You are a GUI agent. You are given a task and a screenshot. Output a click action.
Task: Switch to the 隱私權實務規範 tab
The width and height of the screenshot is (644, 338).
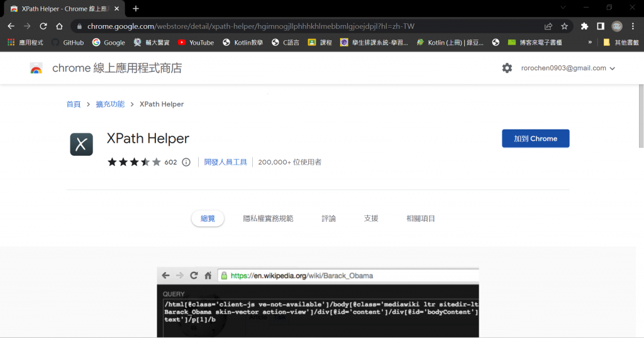point(268,219)
